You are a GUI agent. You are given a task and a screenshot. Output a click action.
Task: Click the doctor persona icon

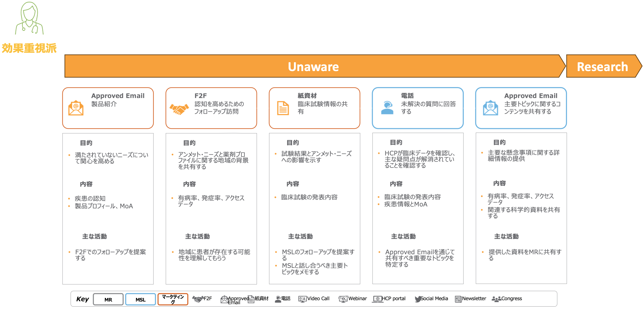point(29,19)
